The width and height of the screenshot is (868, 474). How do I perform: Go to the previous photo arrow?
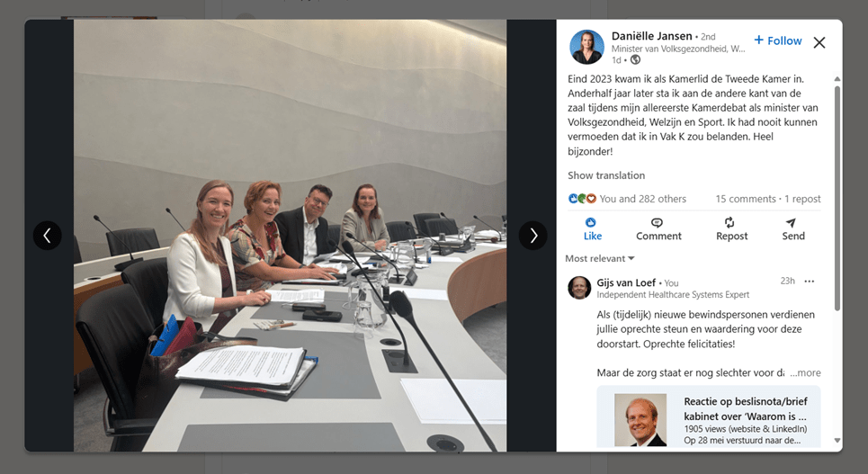tap(48, 236)
